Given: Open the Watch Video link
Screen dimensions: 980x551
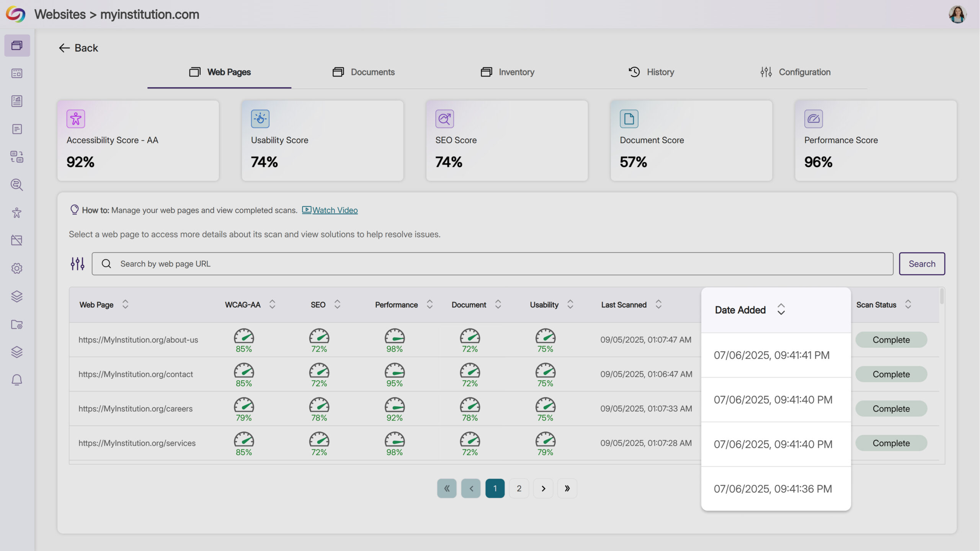Looking at the screenshot, I should click(x=330, y=210).
